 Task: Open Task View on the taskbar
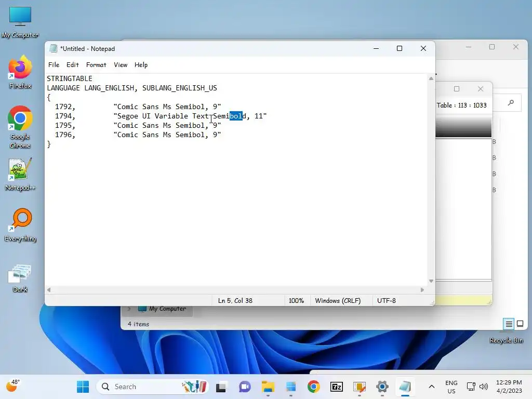(x=221, y=387)
